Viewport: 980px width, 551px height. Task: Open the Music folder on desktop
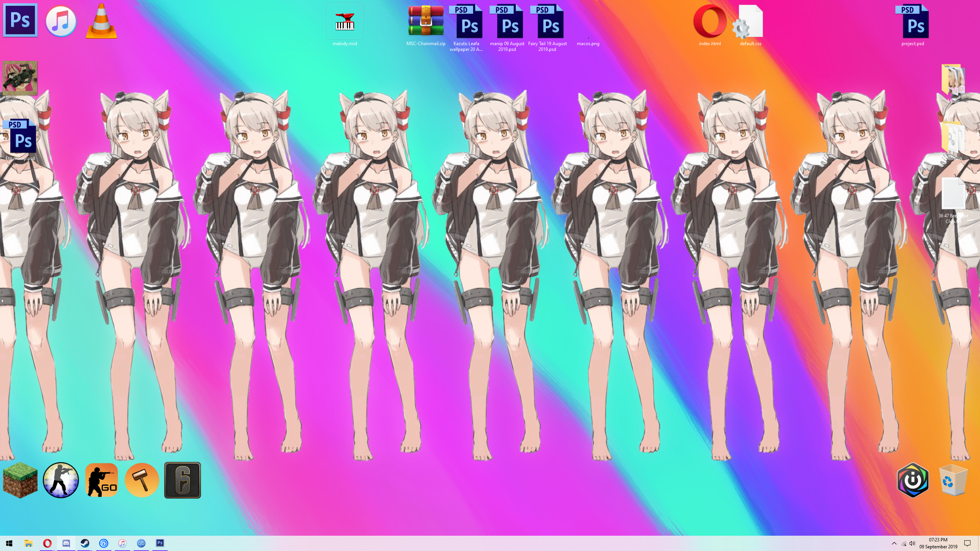pos(953,80)
